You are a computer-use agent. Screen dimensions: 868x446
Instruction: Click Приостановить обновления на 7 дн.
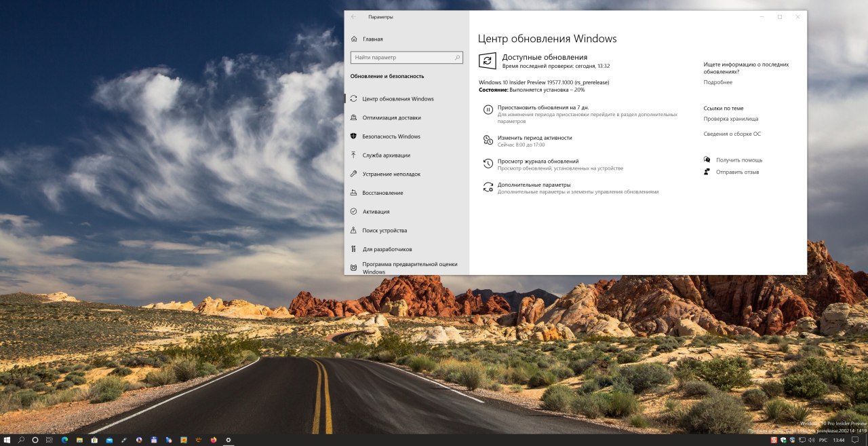point(543,107)
